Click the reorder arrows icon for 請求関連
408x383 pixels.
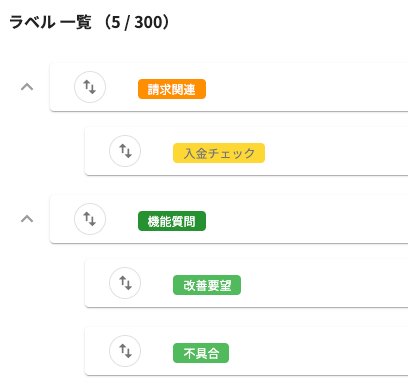tap(90, 87)
